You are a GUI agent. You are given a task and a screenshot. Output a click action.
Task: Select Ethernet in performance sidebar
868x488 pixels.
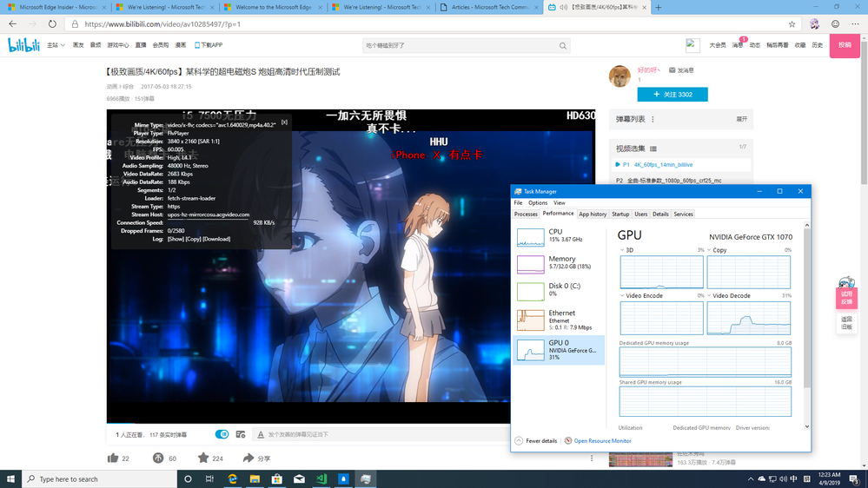pos(559,320)
